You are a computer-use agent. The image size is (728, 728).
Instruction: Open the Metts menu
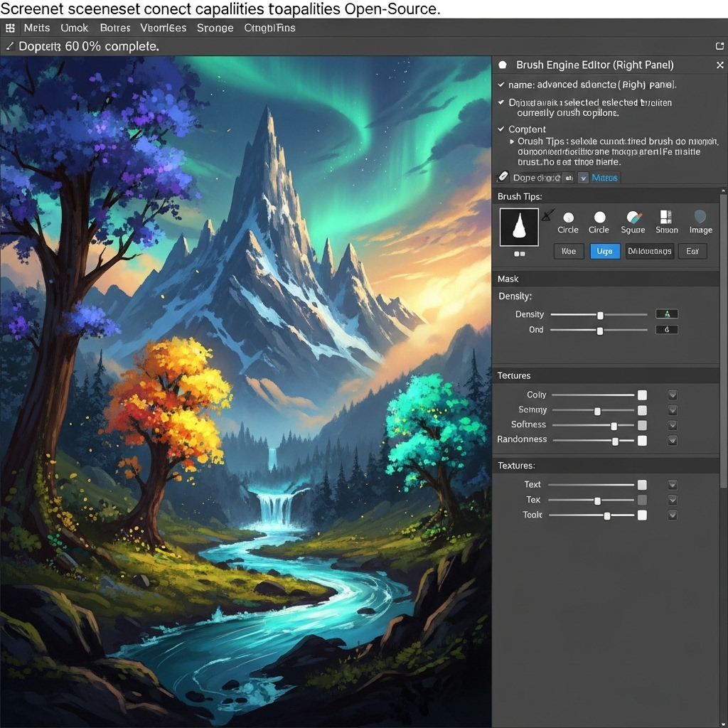(x=36, y=27)
